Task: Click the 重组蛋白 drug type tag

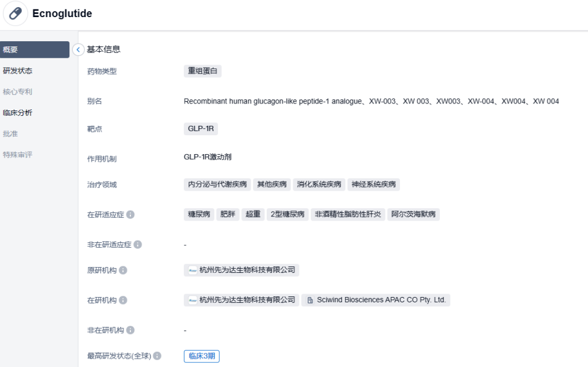Action: click(x=202, y=71)
